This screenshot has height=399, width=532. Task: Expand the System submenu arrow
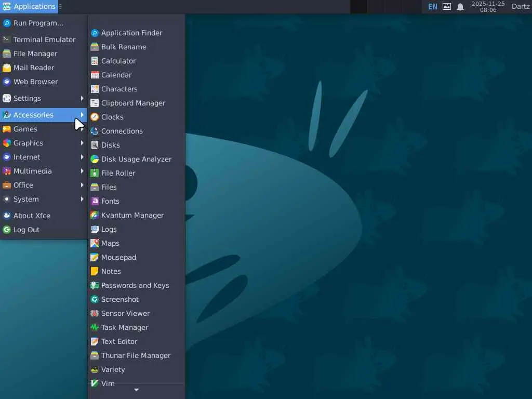[x=82, y=199]
